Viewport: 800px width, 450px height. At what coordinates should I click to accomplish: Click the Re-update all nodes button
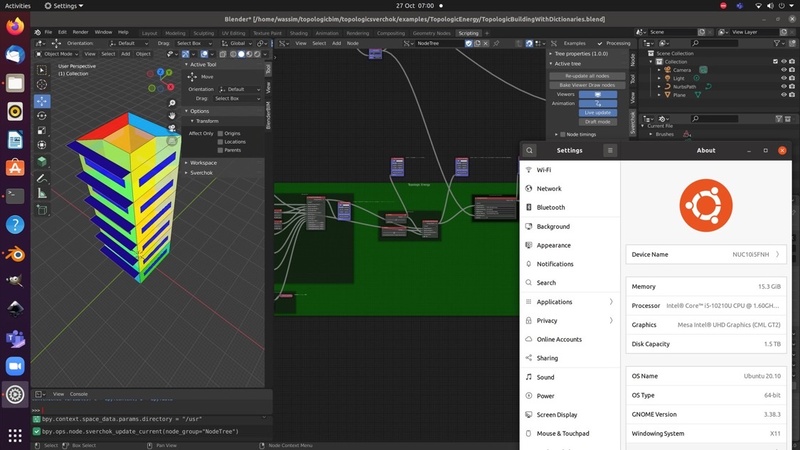tap(587, 76)
